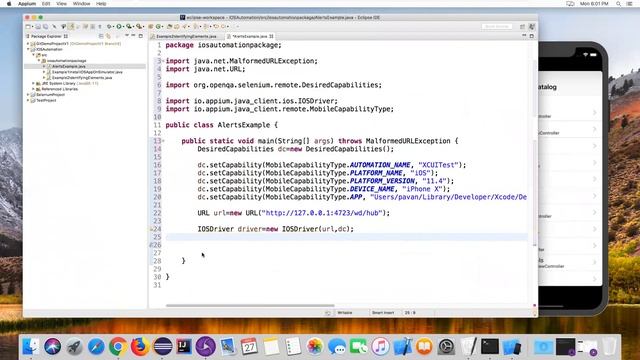Maximize the Package Explorer panel
This screenshot has width=640, height=360.
(x=141, y=36)
